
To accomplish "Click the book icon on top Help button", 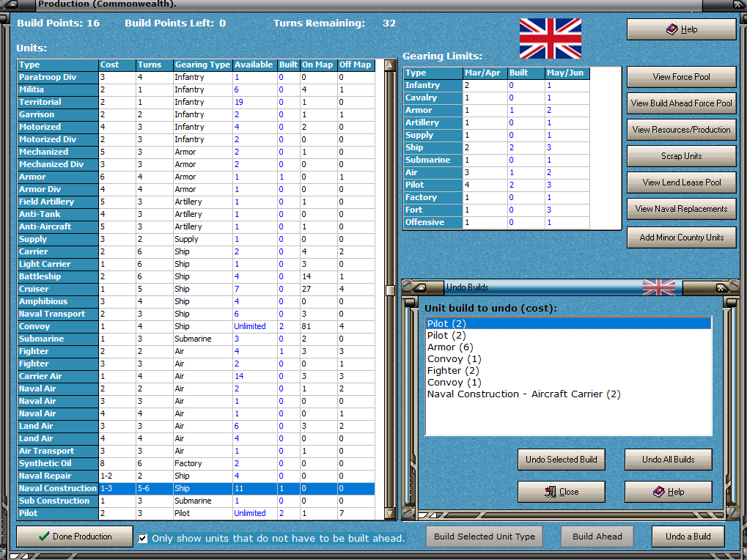I will tap(671, 29).
